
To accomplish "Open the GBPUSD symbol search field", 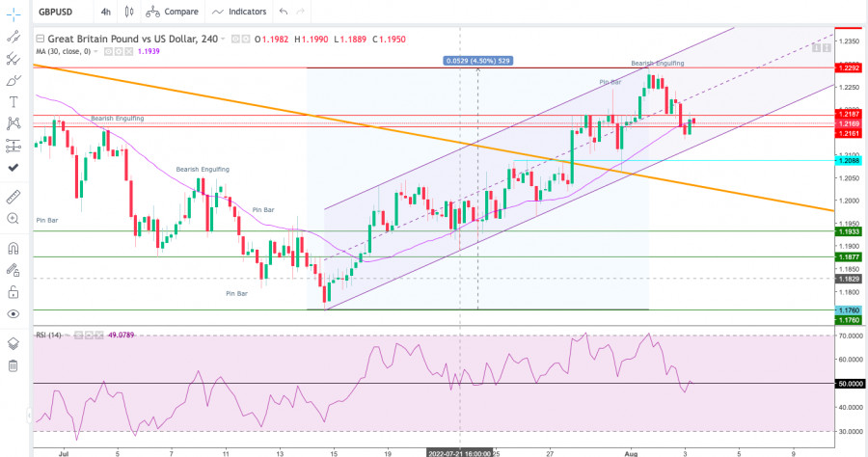I will pos(55,12).
